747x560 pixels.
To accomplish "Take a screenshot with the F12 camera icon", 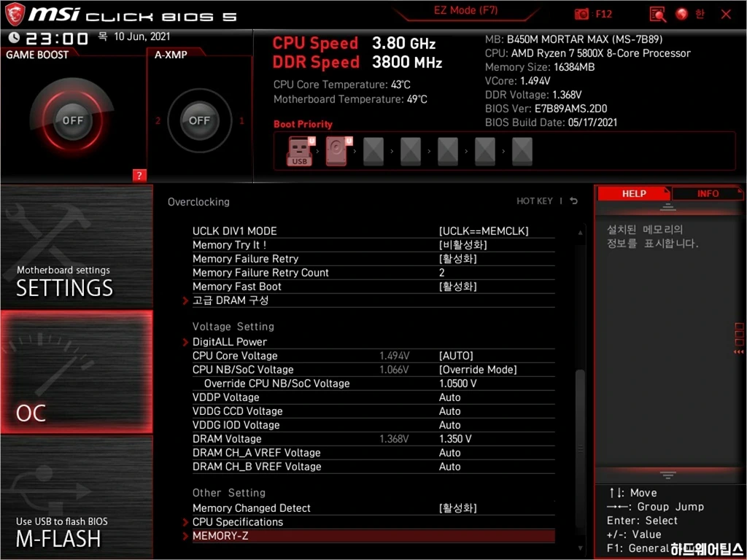I will click(x=581, y=15).
